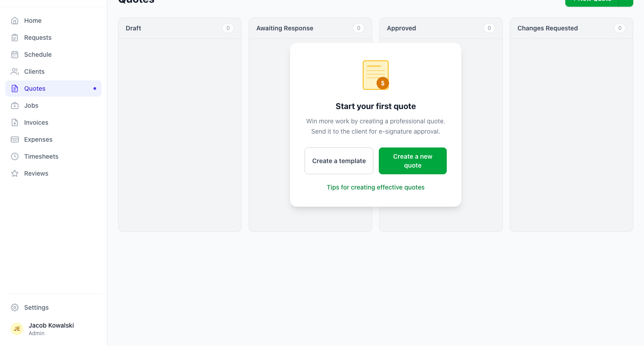This screenshot has width=644, height=362.
Task: Open tips for creating effective quotes
Action: click(x=375, y=187)
